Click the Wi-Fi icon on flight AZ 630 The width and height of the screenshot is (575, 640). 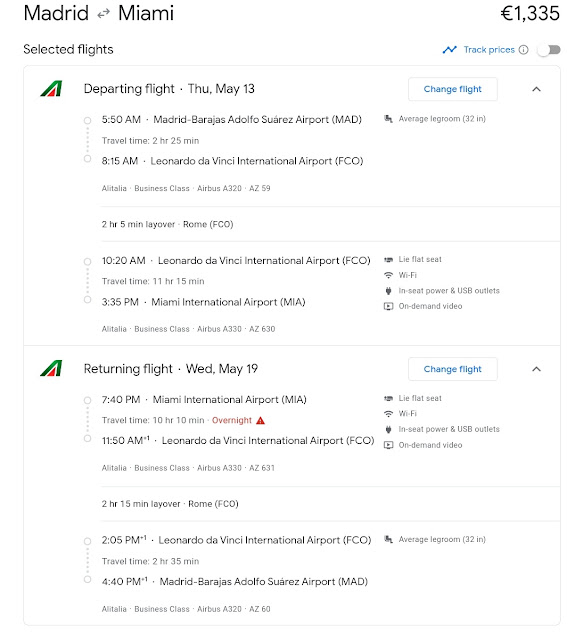389,275
